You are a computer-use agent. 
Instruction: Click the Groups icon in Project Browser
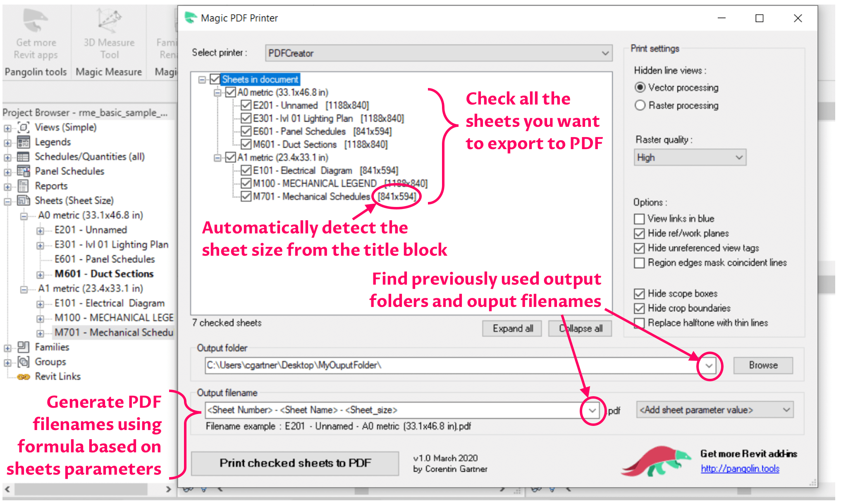click(24, 362)
